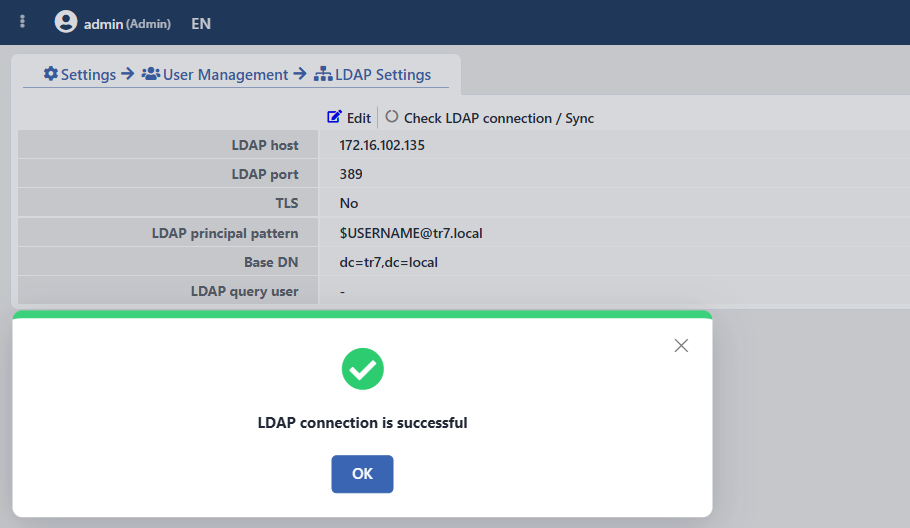The width and height of the screenshot is (910, 528).
Task: Select the TLS value No
Action: pyautogui.click(x=349, y=203)
